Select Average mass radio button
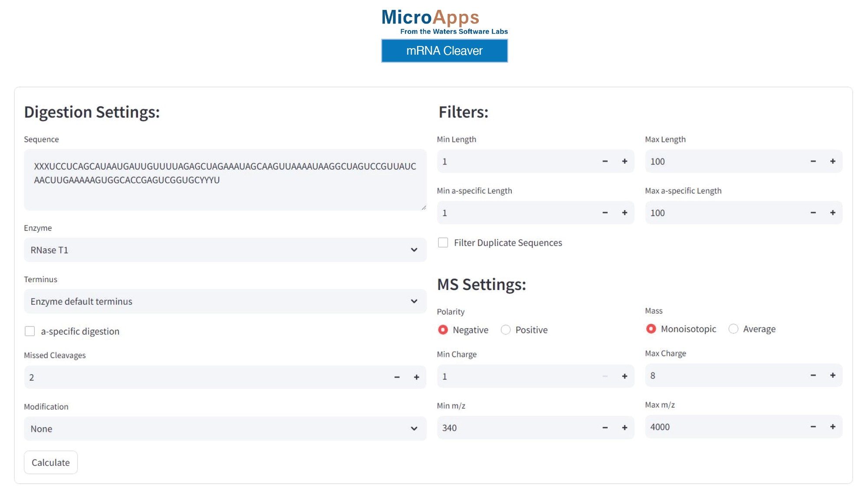The height and width of the screenshot is (497, 868). tap(733, 329)
